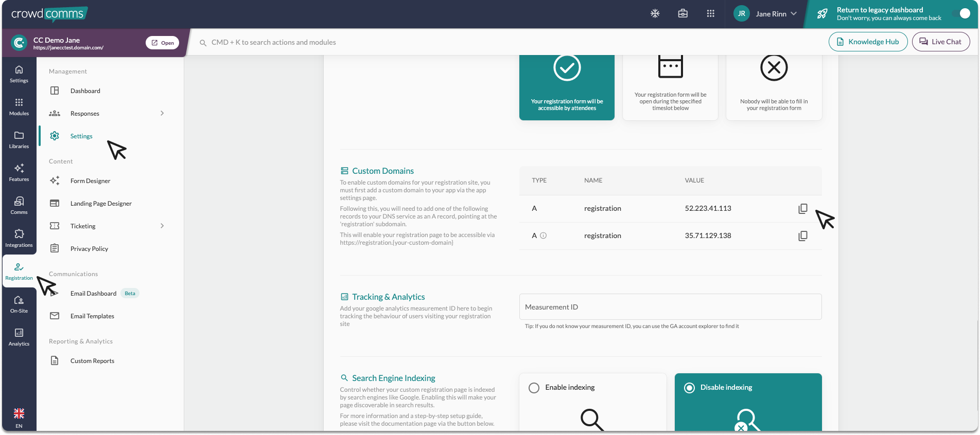
Task: Expand the Ticketing submenu chevron
Action: [x=162, y=226]
